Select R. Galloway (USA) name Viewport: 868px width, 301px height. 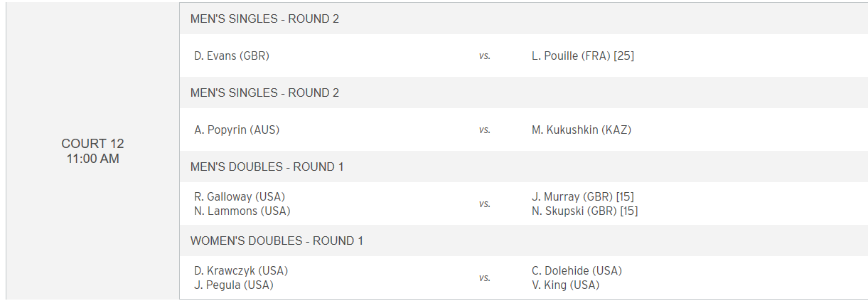click(240, 196)
